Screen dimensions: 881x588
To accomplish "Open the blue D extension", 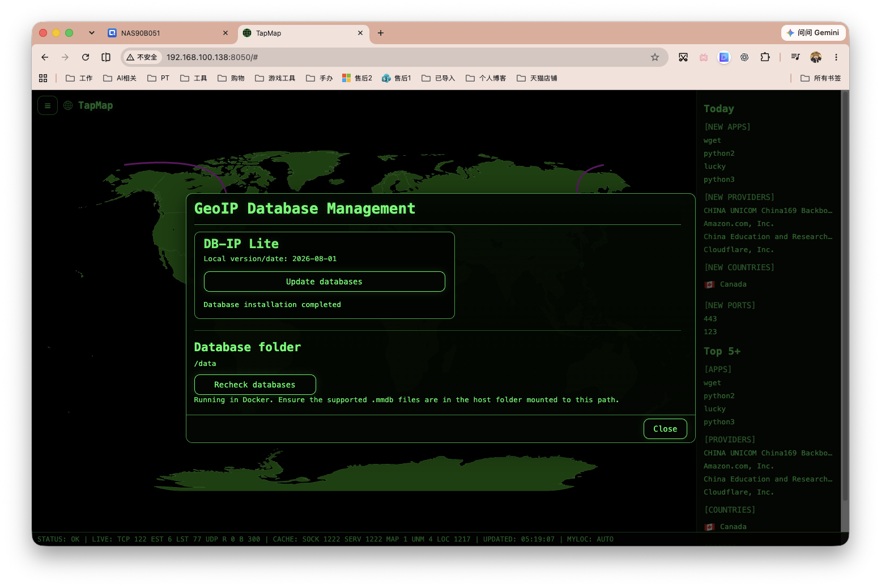I will click(724, 57).
